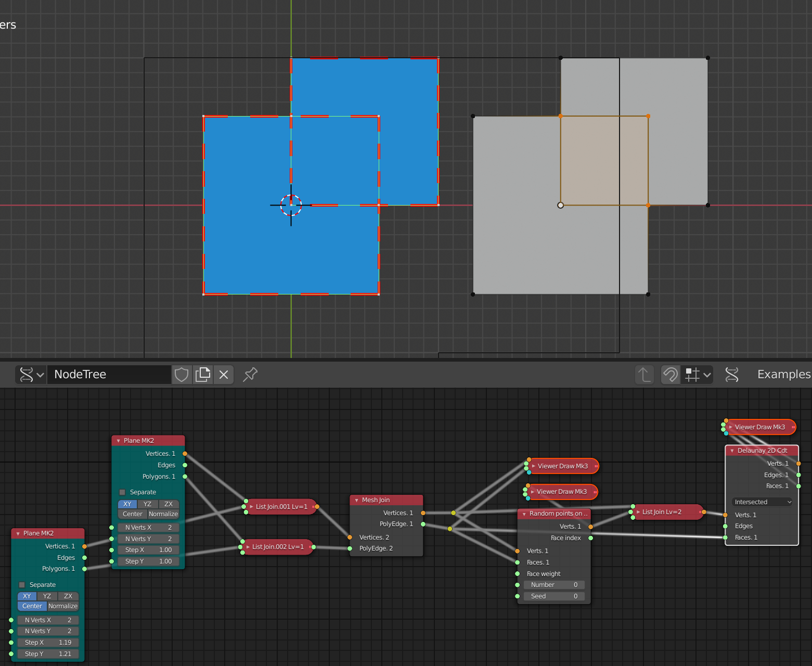Open the Examples menu
The width and height of the screenshot is (812, 666).
(784, 375)
